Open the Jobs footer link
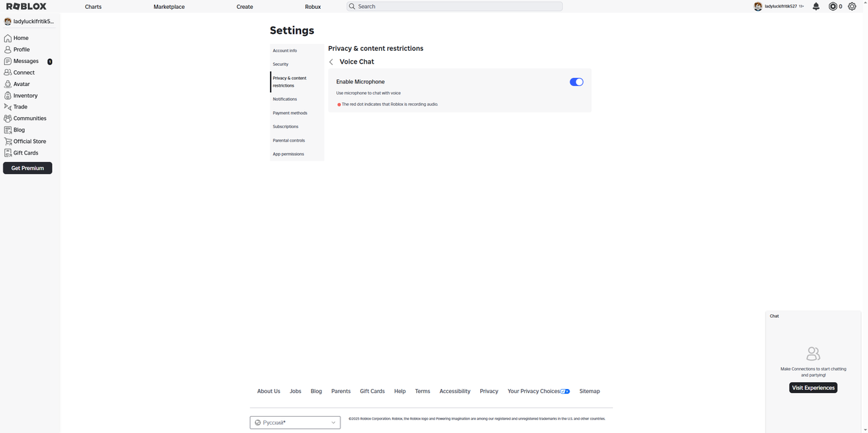Viewport: 868px width, 433px height. click(x=296, y=391)
